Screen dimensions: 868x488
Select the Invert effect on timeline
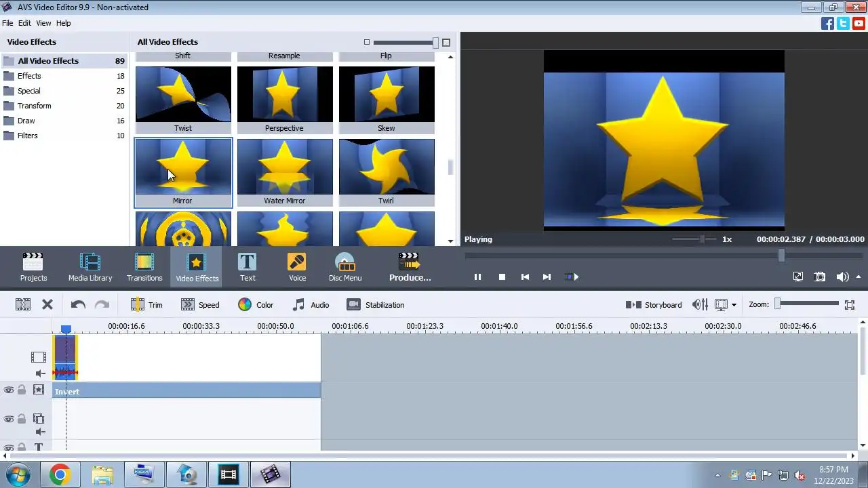click(x=186, y=391)
